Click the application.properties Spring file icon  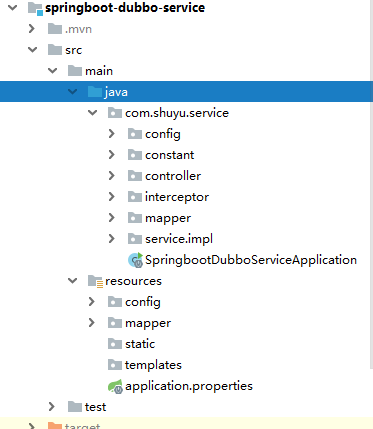point(115,387)
